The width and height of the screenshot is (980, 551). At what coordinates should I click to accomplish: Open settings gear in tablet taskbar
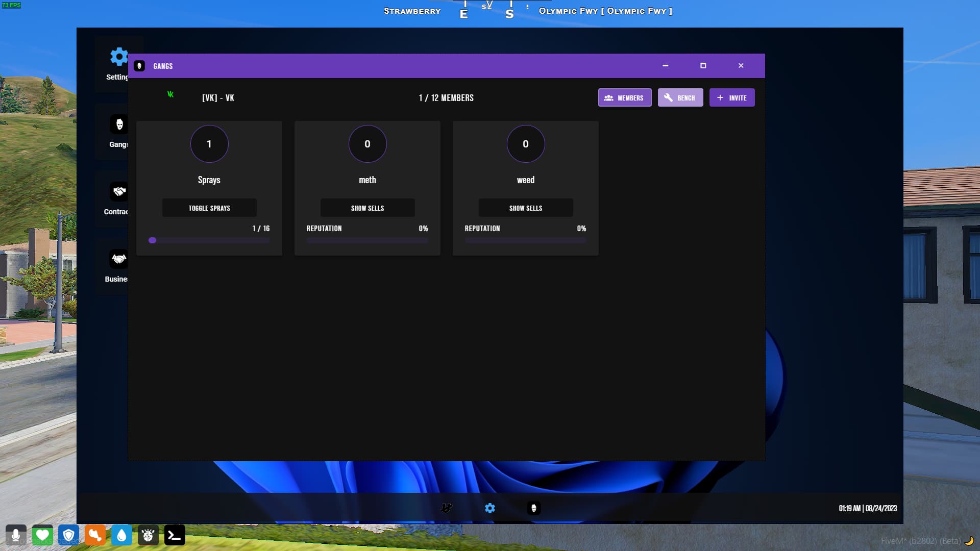[x=490, y=508]
